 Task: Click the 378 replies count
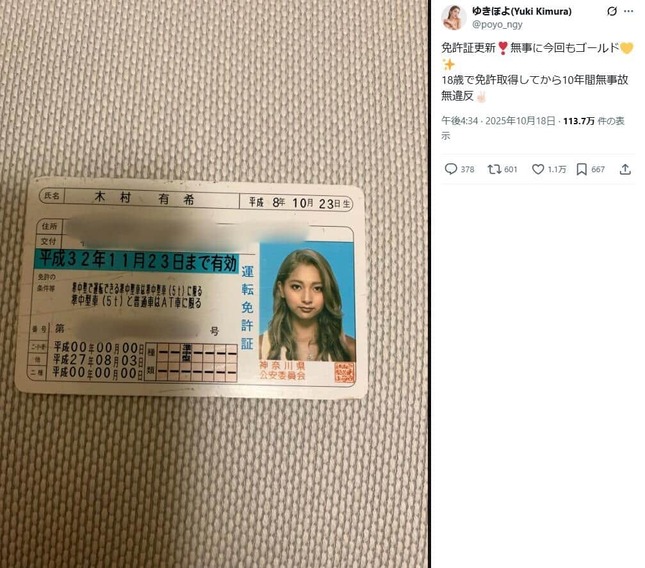click(x=467, y=169)
